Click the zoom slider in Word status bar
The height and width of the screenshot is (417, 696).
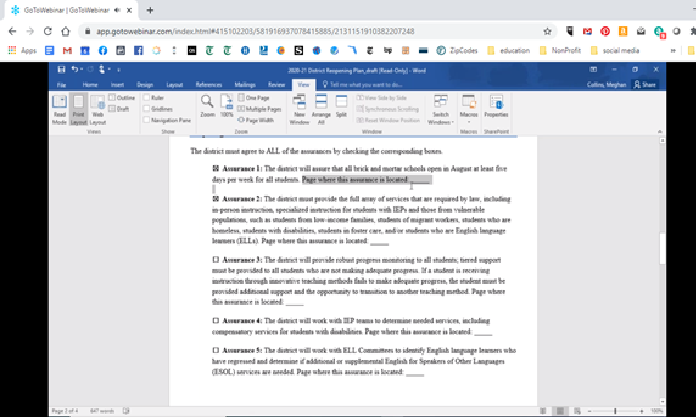615,411
